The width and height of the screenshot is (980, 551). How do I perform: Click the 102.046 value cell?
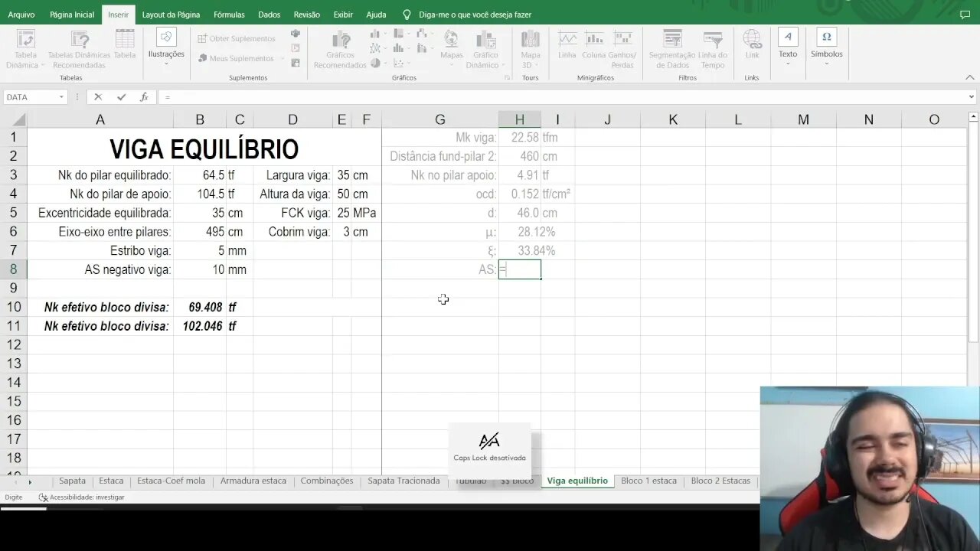pos(200,326)
